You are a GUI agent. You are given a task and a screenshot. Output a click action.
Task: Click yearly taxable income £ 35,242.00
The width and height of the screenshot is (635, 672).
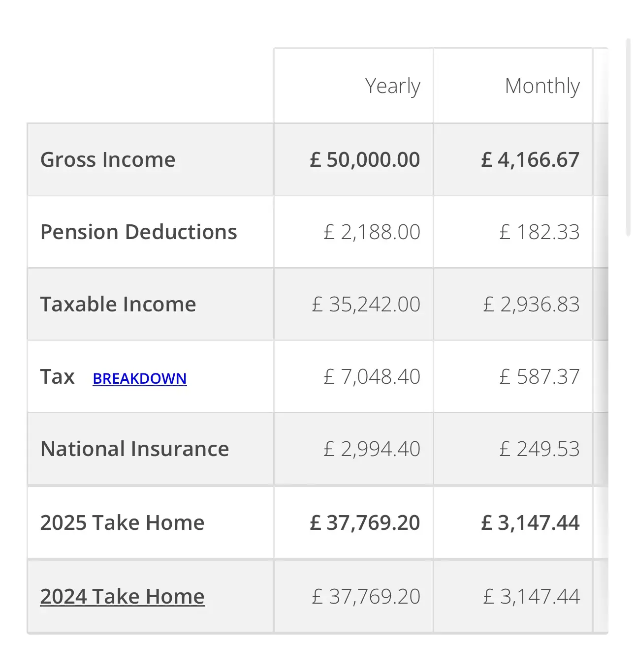[x=366, y=304]
